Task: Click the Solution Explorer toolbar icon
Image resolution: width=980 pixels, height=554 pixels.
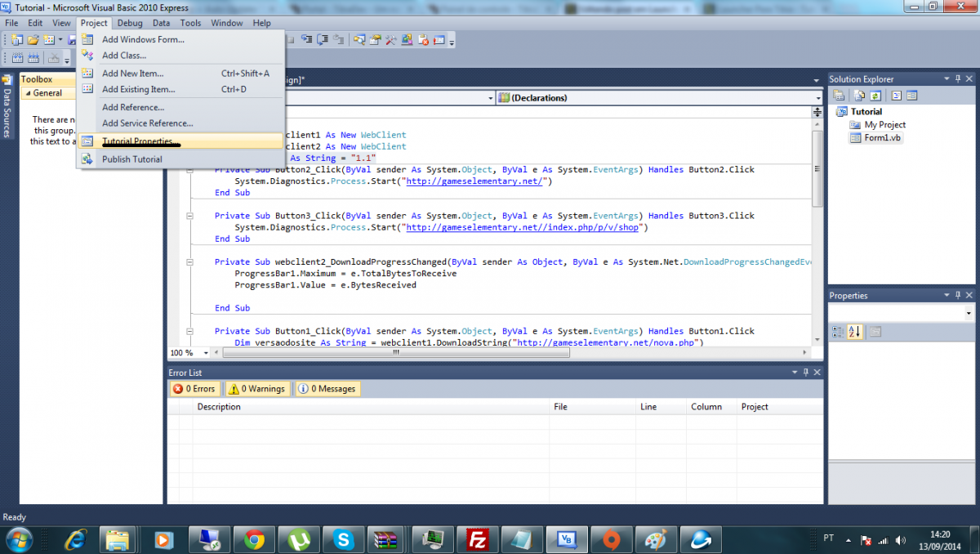Action: click(x=359, y=39)
